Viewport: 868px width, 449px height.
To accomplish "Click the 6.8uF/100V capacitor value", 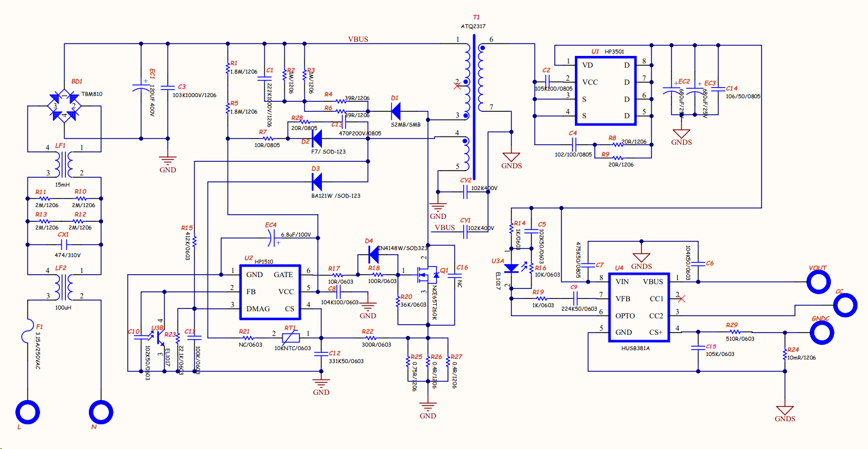I will tap(297, 235).
